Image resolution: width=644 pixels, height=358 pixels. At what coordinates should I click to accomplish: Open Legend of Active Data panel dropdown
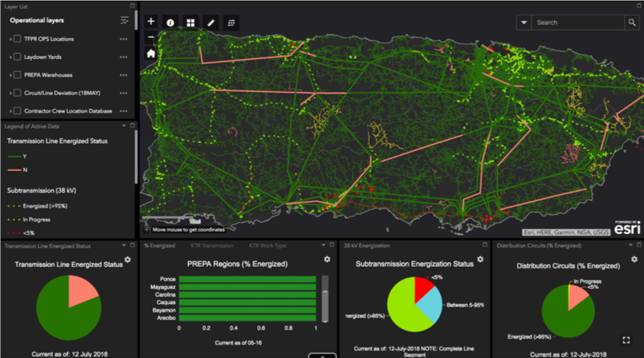click(124, 126)
